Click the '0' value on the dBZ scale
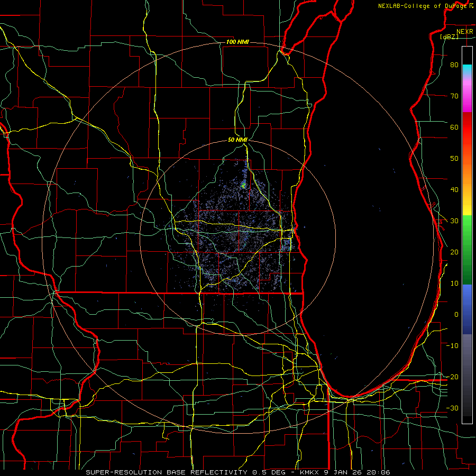The image size is (476, 476). pyautogui.click(x=456, y=315)
